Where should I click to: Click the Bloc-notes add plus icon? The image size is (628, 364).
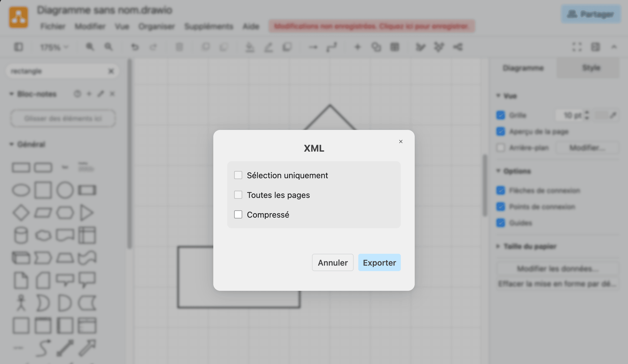89,94
